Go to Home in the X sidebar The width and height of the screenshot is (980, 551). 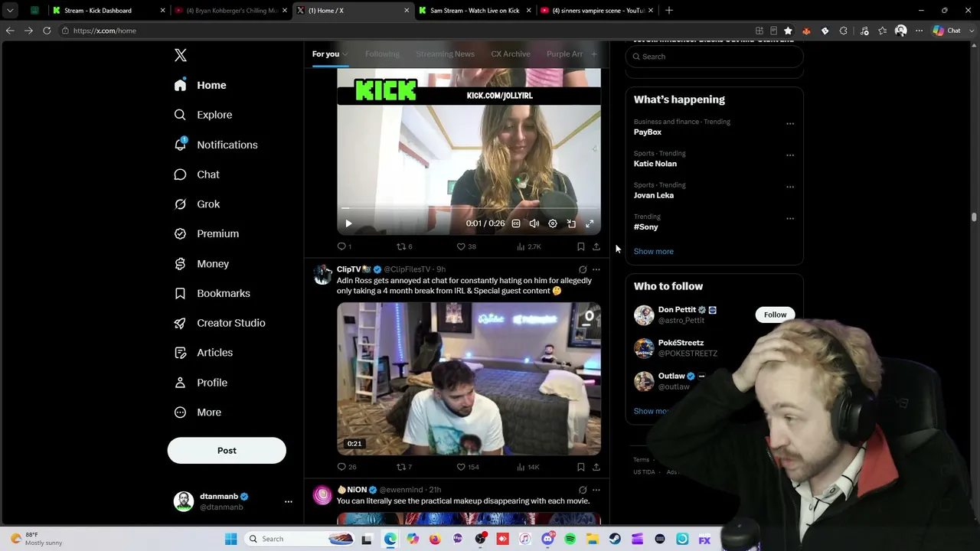pyautogui.click(x=200, y=85)
